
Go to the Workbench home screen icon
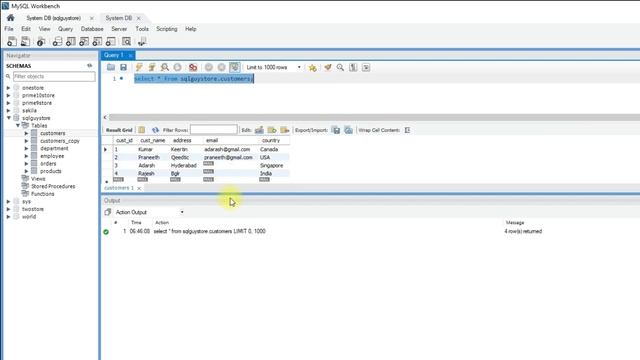(11, 18)
